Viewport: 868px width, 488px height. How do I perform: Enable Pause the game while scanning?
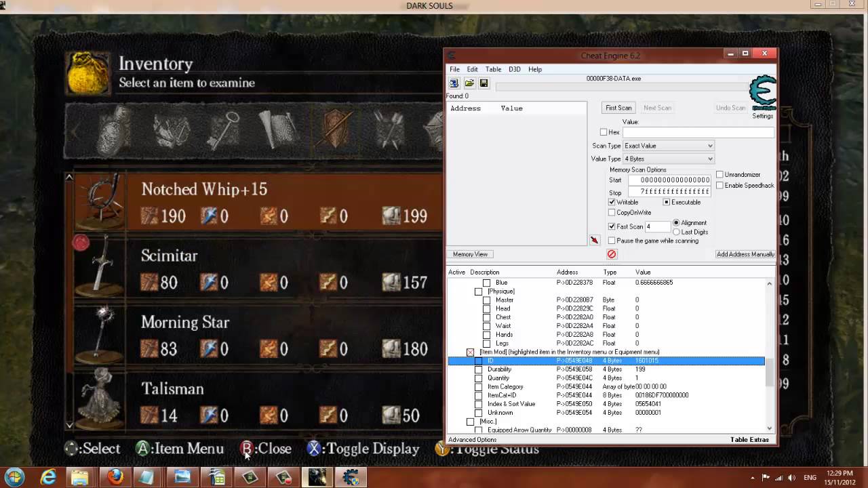pos(612,241)
